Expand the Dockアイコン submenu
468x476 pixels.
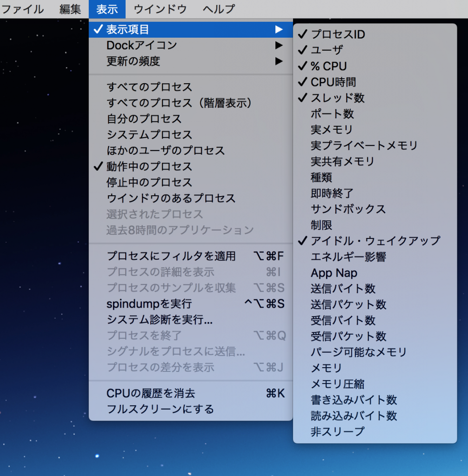coord(191,45)
